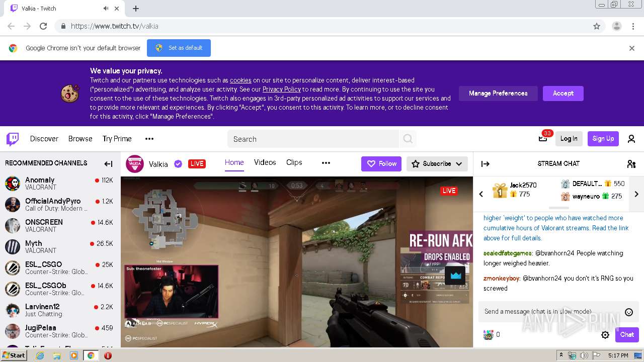Mute the Valkia tab audio
This screenshot has width=644, height=362.
click(106, 9)
